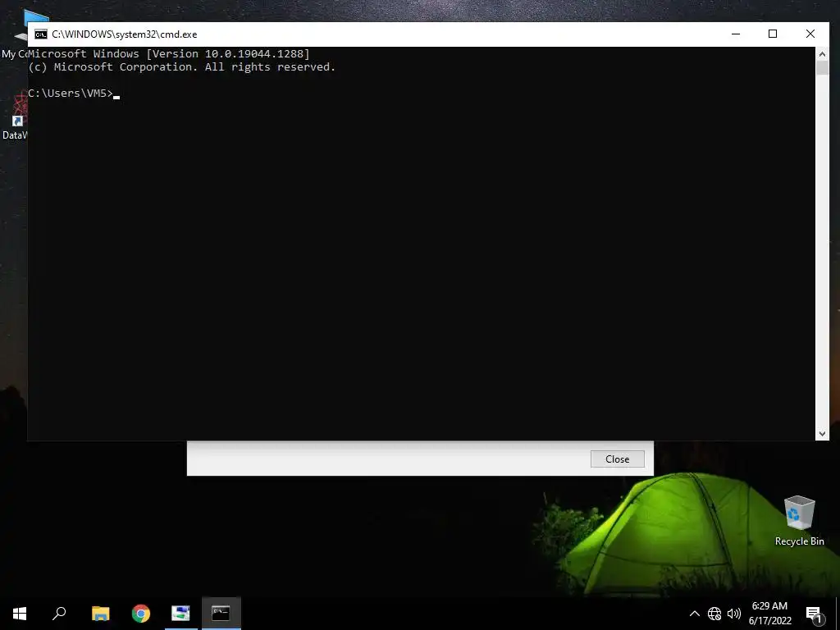Show hidden system tray icons

[694, 614]
